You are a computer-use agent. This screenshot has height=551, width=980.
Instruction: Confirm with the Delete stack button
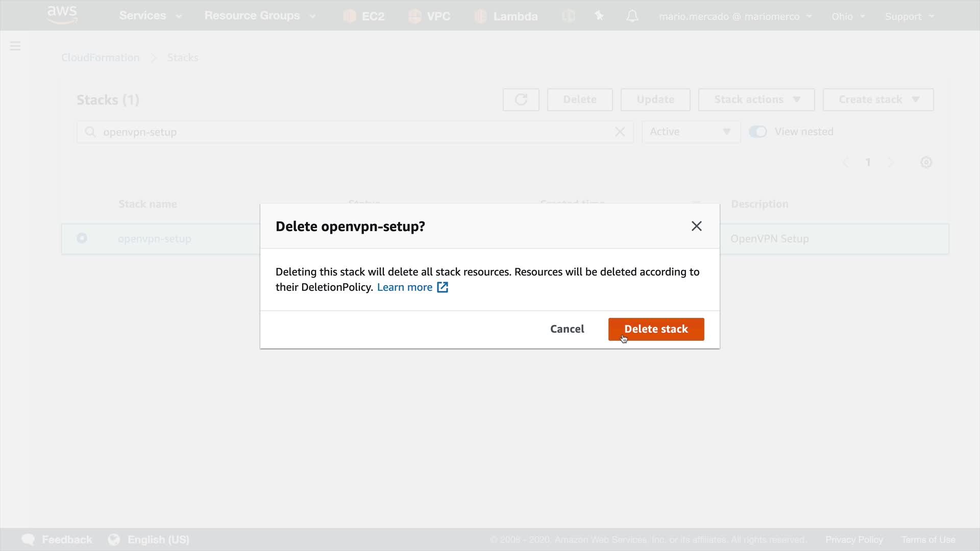coord(656,329)
